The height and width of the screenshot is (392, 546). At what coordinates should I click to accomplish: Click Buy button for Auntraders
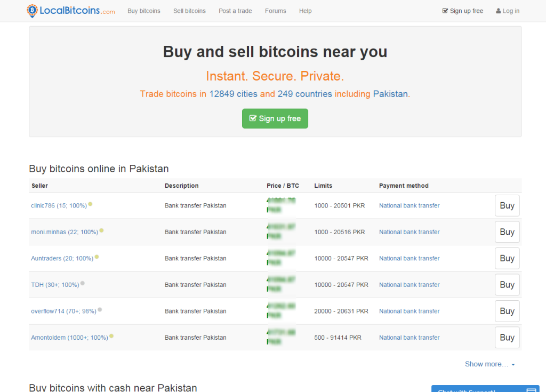tap(507, 258)
